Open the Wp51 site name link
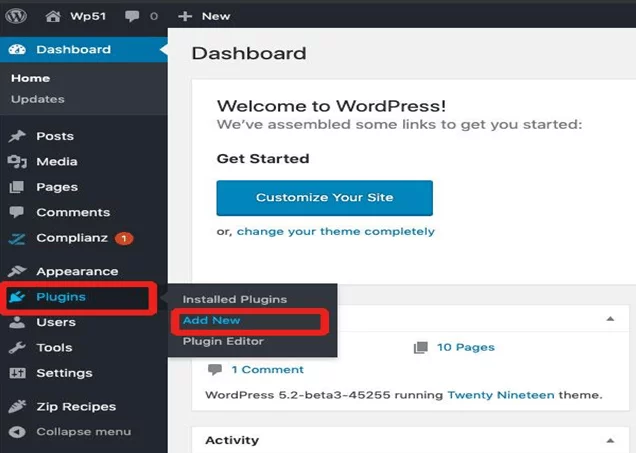Screen dimensions: 636x453 (88, 16)
